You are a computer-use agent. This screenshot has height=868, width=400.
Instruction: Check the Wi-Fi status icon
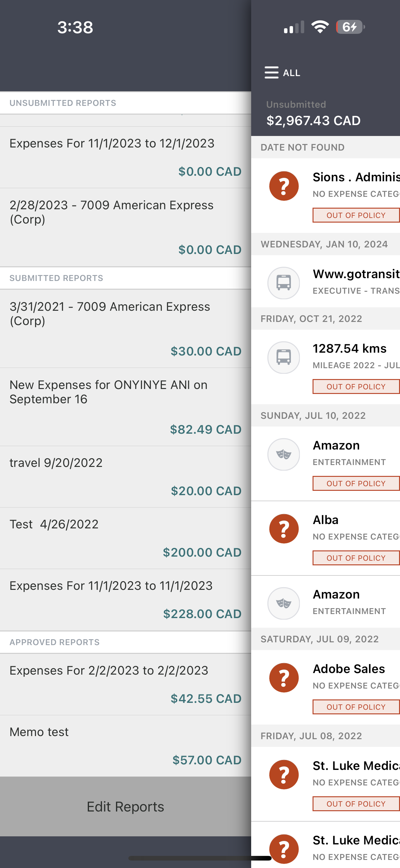[320, 27]
